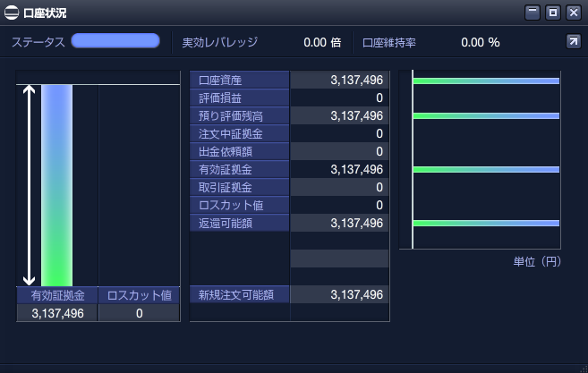588x373 pixels.
Task: Select the 評価損益 row label
Action: tap(240, 98)
